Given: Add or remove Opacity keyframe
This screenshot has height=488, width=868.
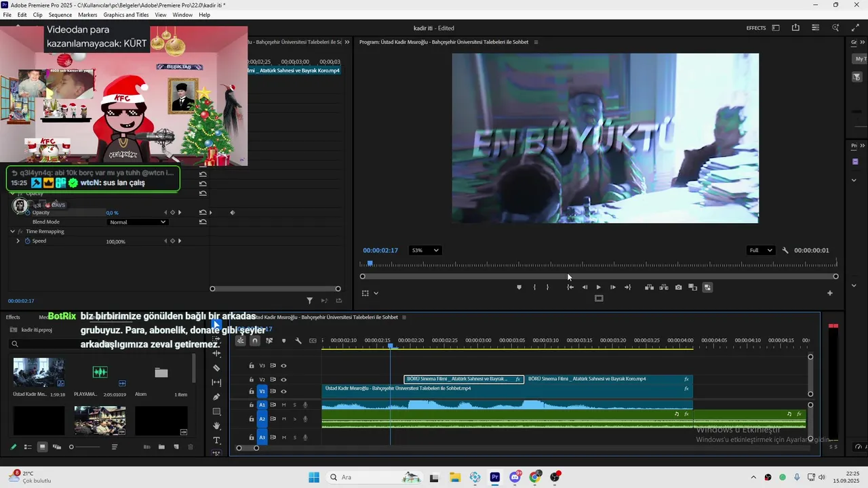Looking at the screenshot, I should [x=172, y=212].
